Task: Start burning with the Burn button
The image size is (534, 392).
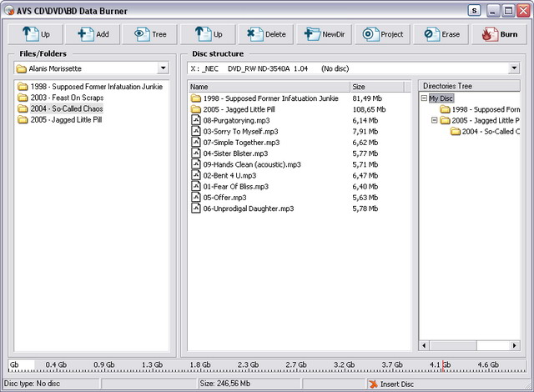Action: click(x=499, y=34)
